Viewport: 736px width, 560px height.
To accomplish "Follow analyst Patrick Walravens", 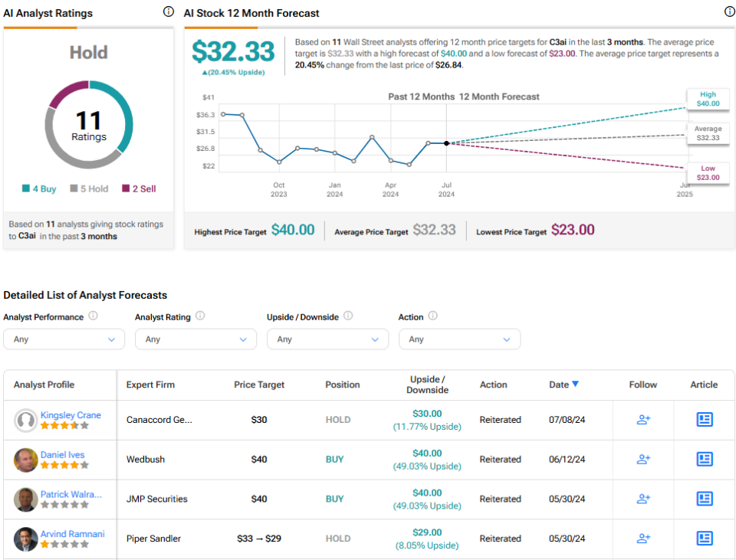I will [643, 499].
